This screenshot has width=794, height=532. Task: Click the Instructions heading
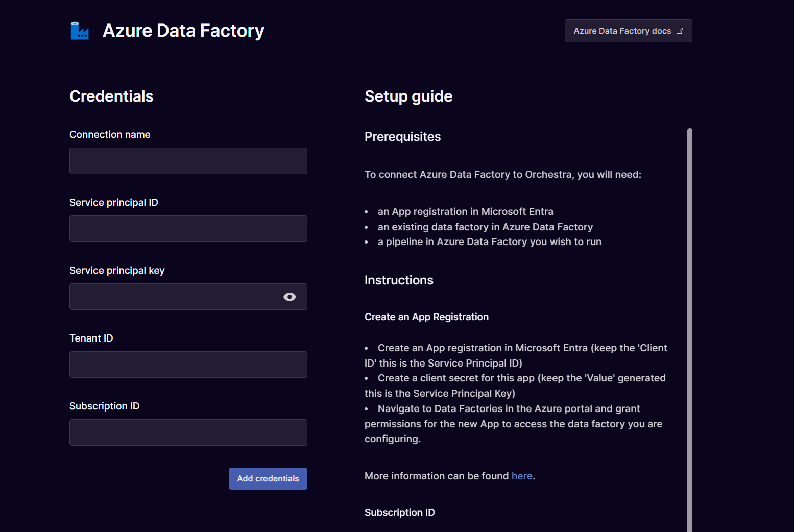click(399, 280)
